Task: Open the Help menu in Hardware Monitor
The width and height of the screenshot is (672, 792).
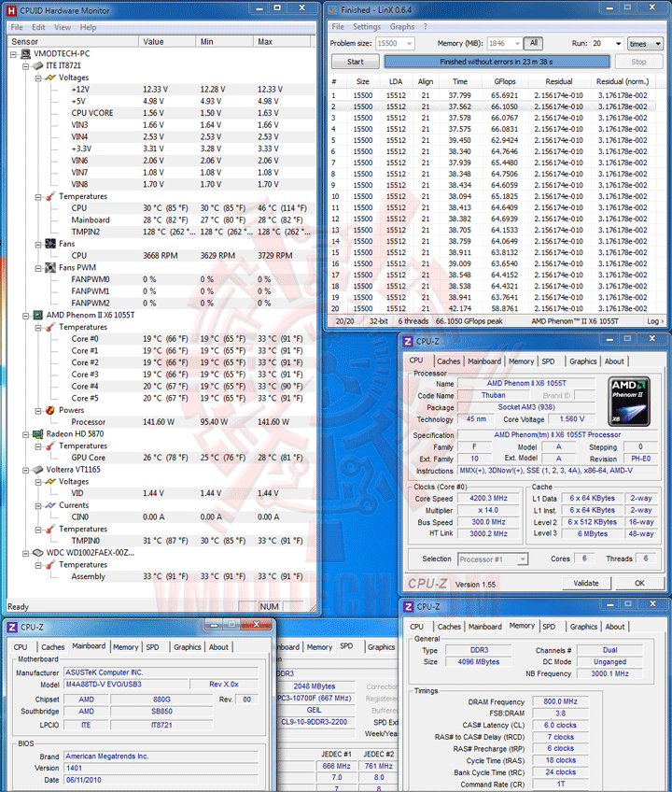Action: pyautogui.click(x=88, y=27)
